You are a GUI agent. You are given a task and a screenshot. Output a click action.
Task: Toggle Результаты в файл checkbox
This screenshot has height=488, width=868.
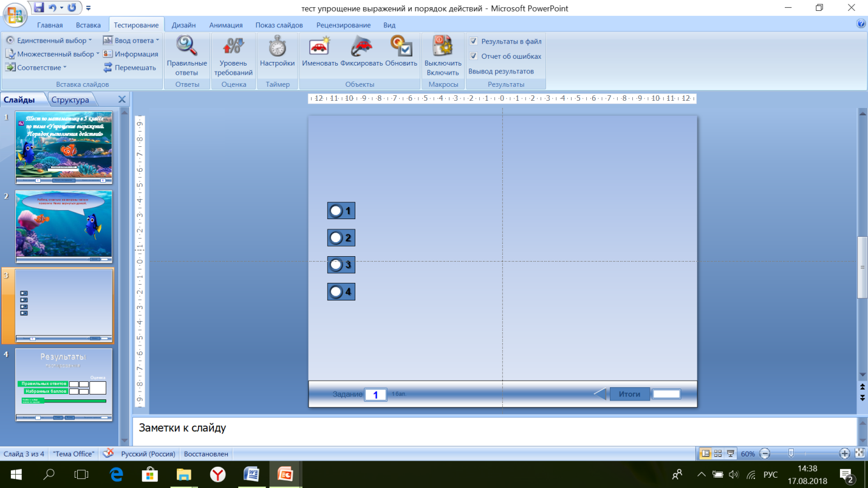point(474,41)
